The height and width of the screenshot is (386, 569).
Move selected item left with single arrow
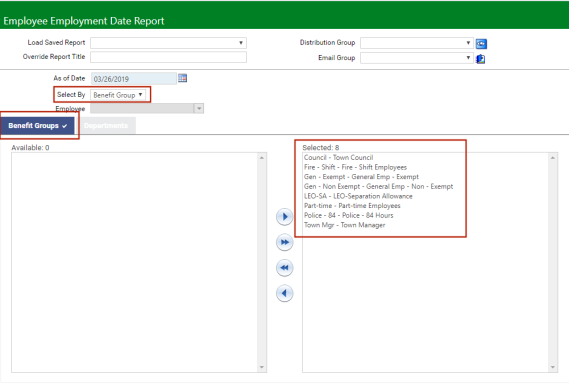pyautogui.click(x=284, y=293)
